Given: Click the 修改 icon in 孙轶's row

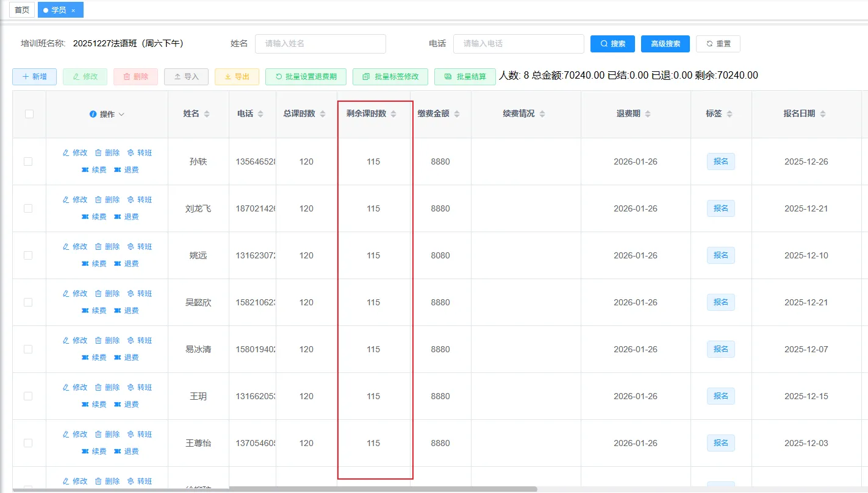Looking at the screenshot, I should [x=66, y=153].
